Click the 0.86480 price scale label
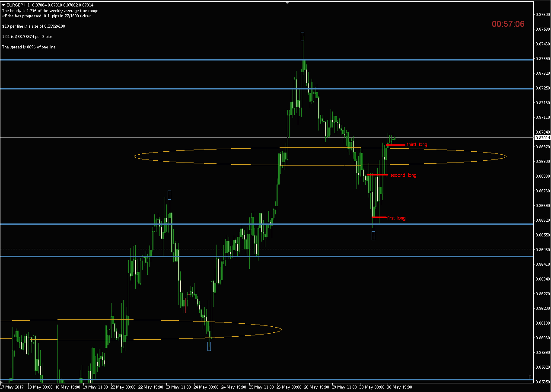Viewport: 551px width, 392px height. 542,249
